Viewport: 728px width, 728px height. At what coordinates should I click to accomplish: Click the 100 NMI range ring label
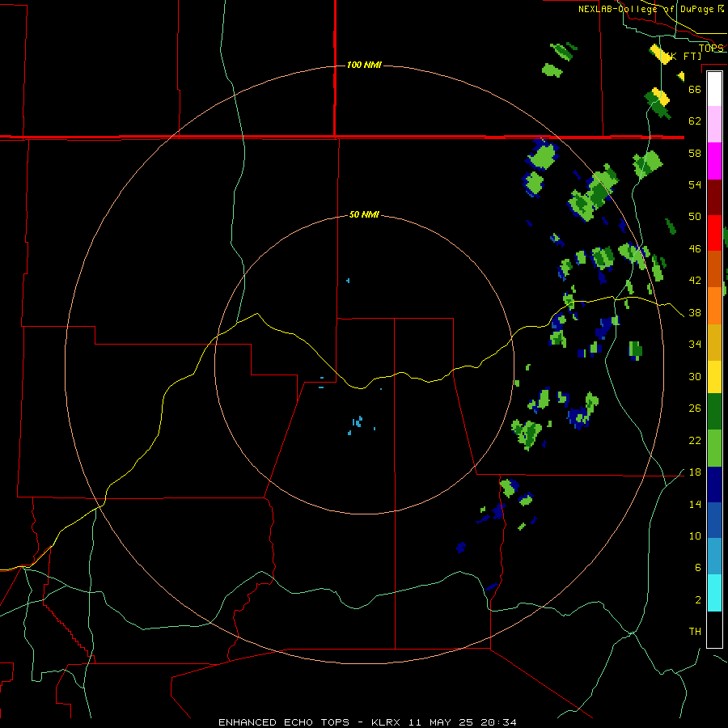click(x=364, y=65)
